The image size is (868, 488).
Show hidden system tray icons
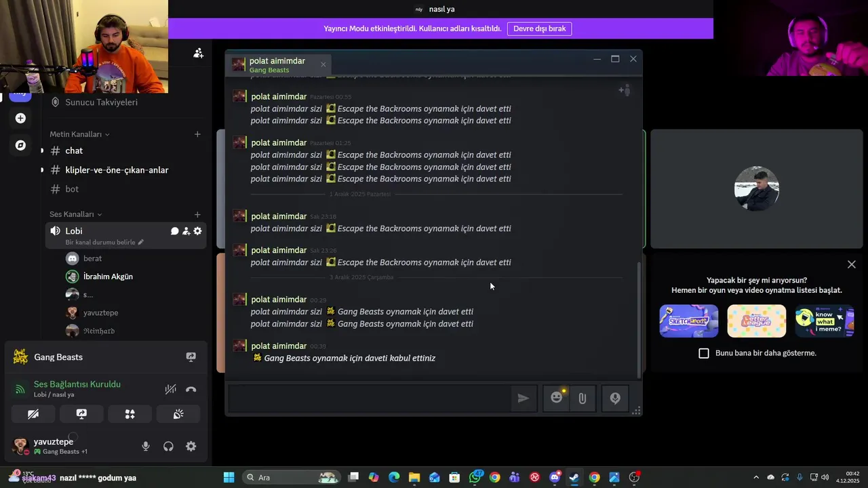tap(756, 477)
